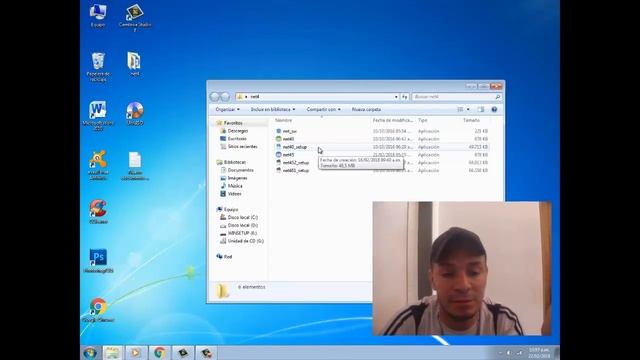Select Equipo in the navigation pane
This screenshot has height=360, width=640.
[x=231, y=210]
